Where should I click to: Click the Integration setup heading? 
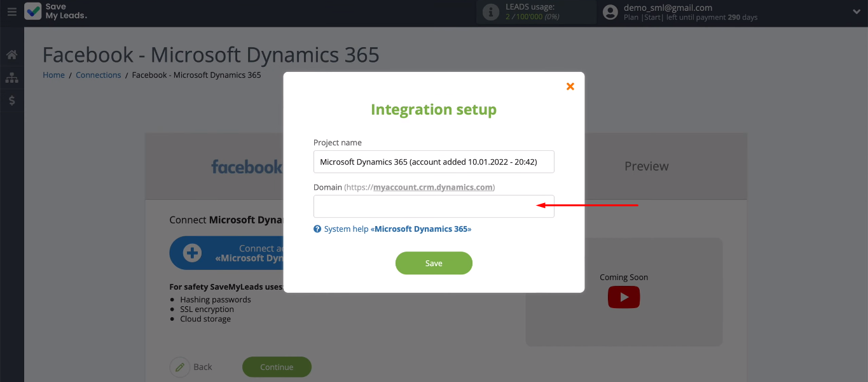point(434,110)
